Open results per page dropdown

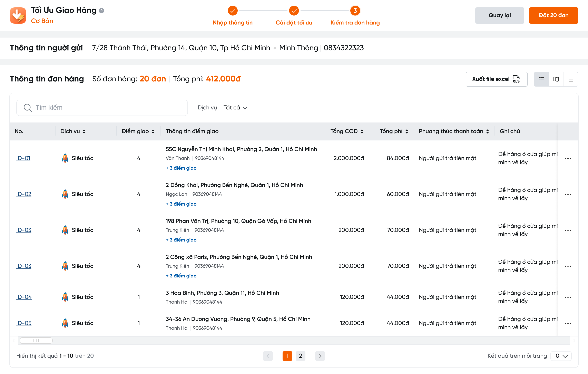(561, 356)
